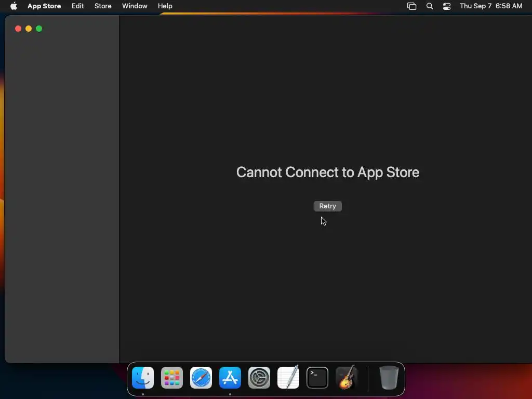
Task: Open the App Store menu in menu bar
Action: (x=44, y=6)
